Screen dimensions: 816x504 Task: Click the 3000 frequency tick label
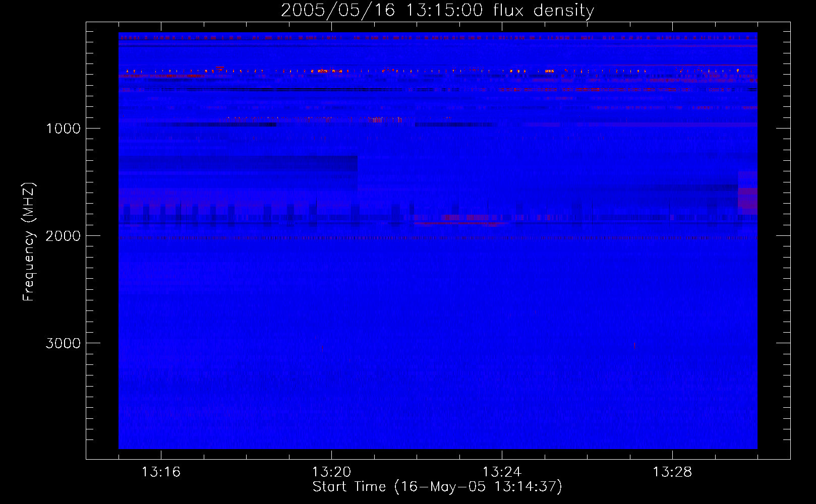click(63, 343)
